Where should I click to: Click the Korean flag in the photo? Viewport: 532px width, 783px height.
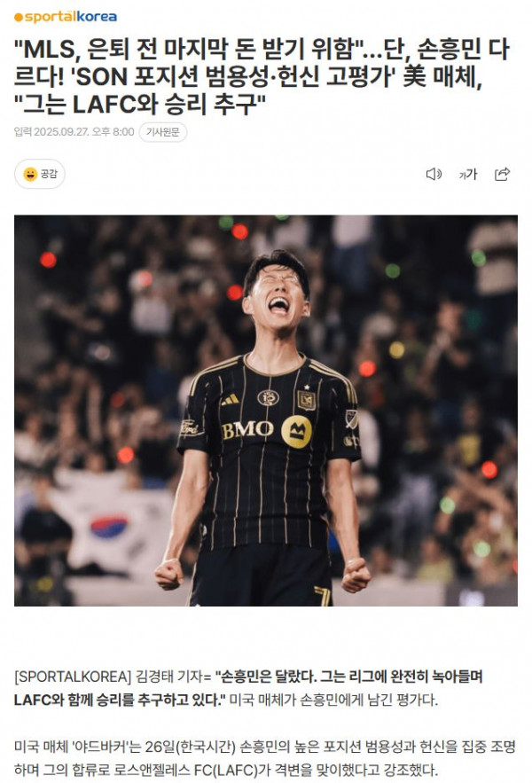point(109,527)
